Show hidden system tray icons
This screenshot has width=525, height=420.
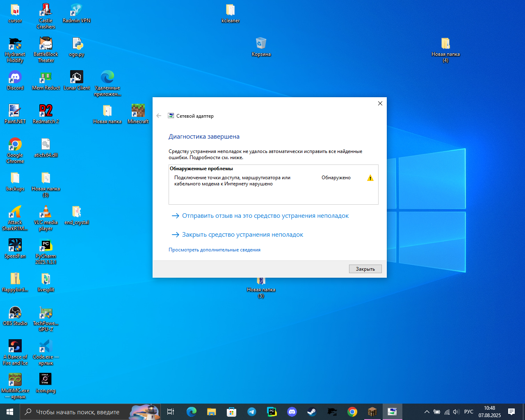click(427, 412)
